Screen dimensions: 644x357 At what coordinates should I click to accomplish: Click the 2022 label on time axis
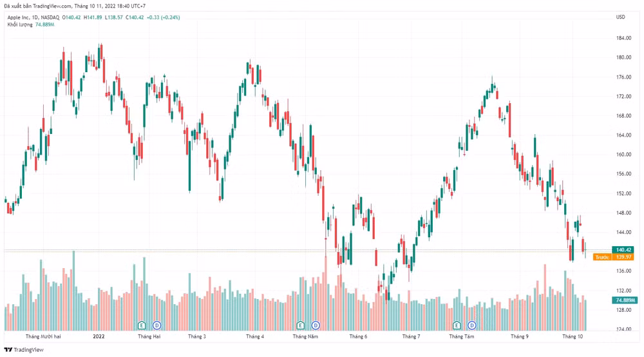click(x=99, y=336)
